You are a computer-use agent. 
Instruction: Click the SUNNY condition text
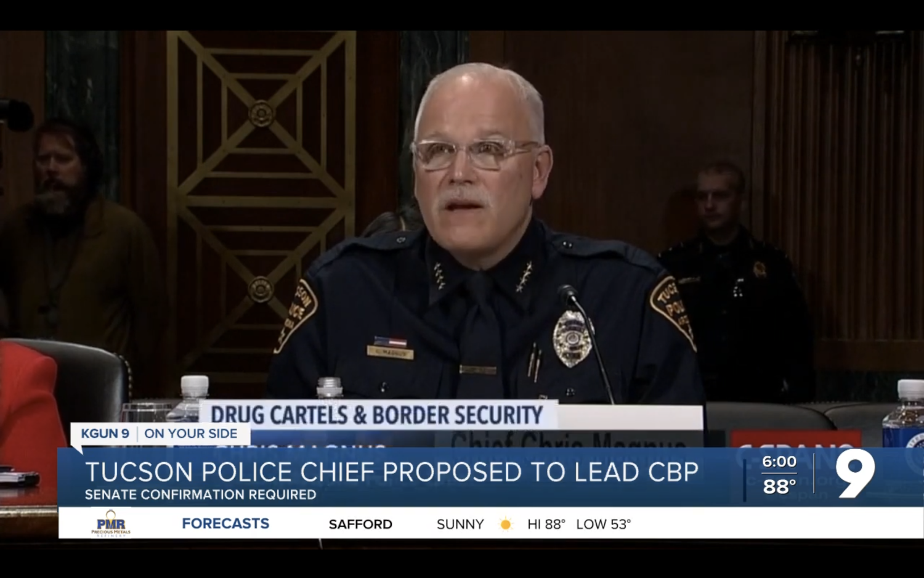(x=460, y=524)
